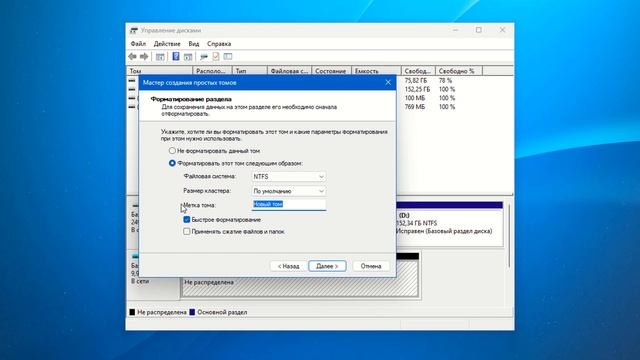Click the key-shaped toolbar icon
This screenshot has width=640, height=360.
click(x=204, y=56)
